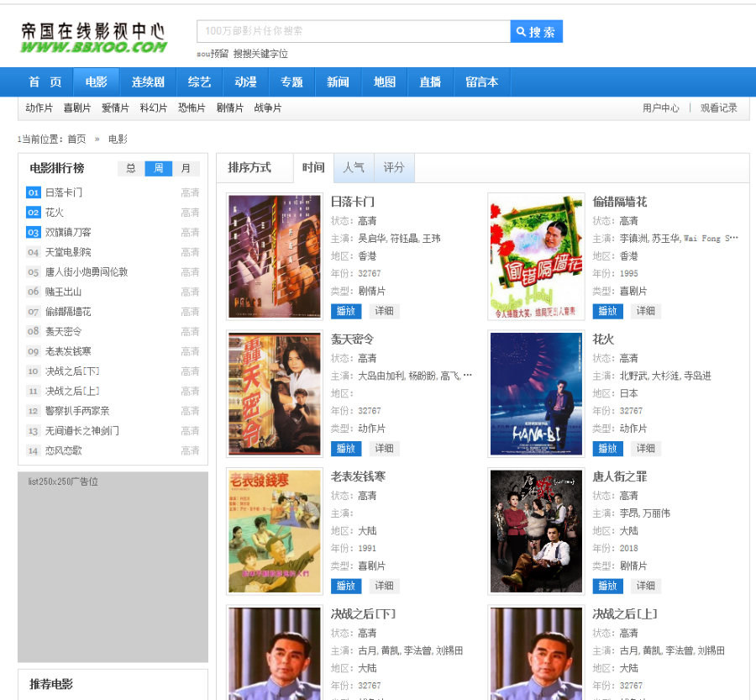This screenshot has height=700, width=756.
Task: Open 专题 in the navigation bar
Action: coord(291,82)
